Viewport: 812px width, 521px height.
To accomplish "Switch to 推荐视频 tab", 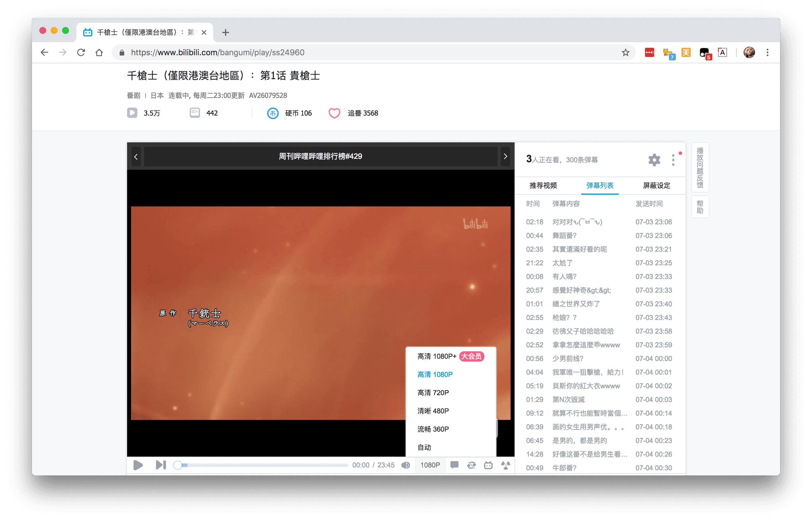I will [x=543, y=185].
